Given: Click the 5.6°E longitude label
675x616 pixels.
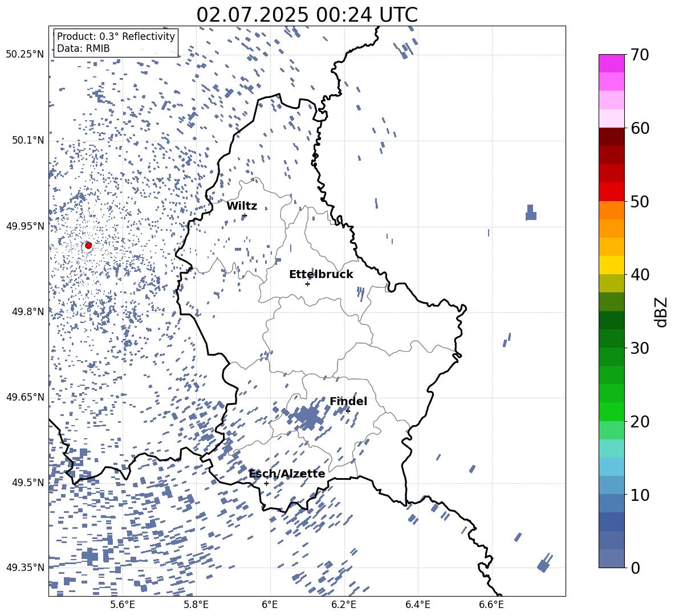Looking at the screenshot, I should [x=123, y=605].
